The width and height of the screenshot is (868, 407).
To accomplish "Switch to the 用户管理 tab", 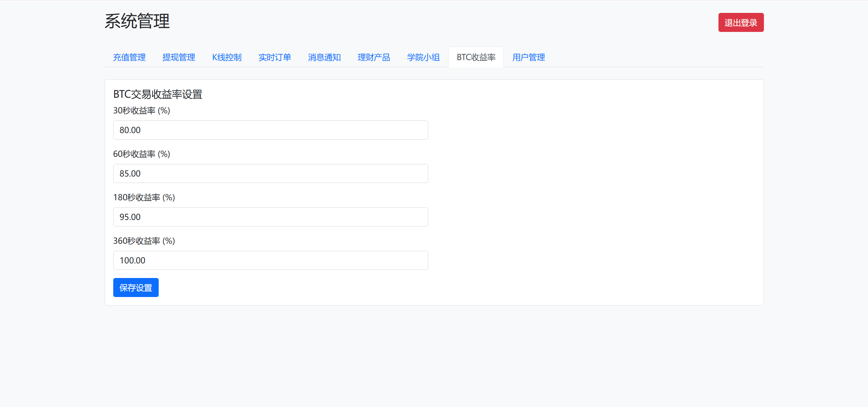I will (528, 57).
